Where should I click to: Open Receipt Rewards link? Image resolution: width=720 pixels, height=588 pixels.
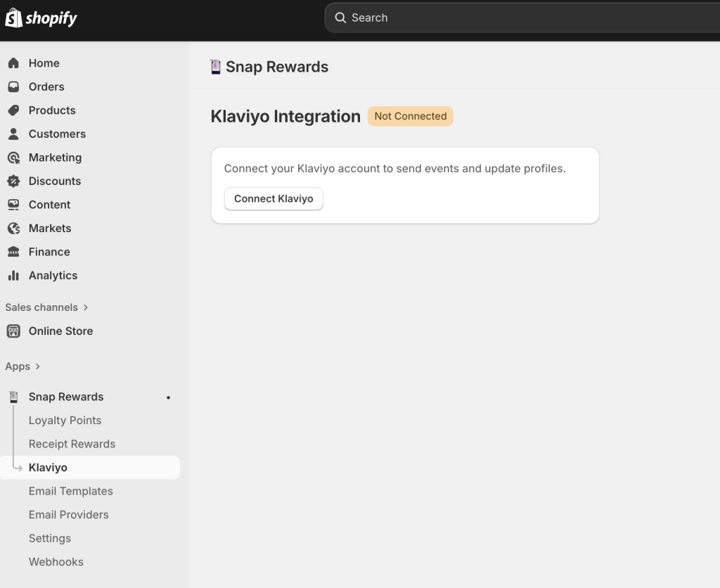coord(72,444)
